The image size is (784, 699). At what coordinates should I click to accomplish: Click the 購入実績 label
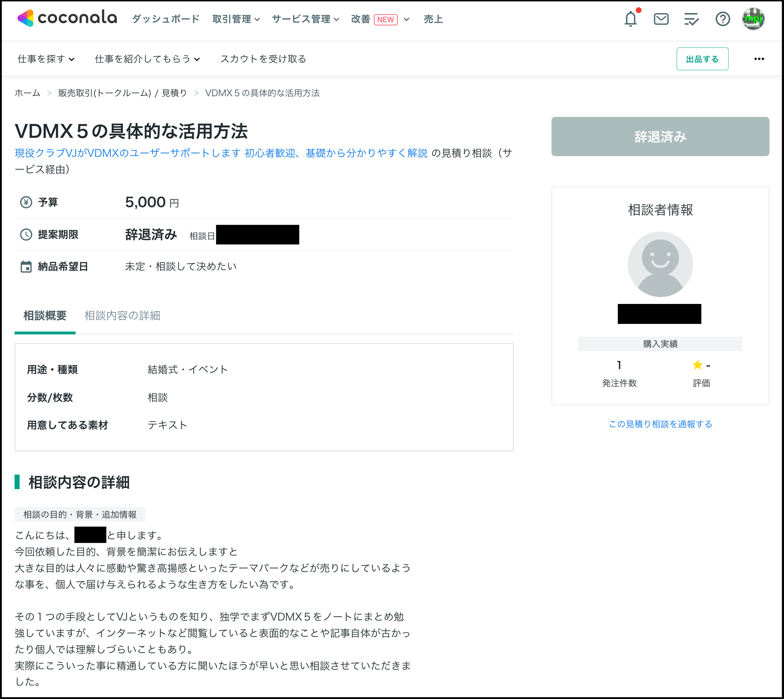[660, 344]
